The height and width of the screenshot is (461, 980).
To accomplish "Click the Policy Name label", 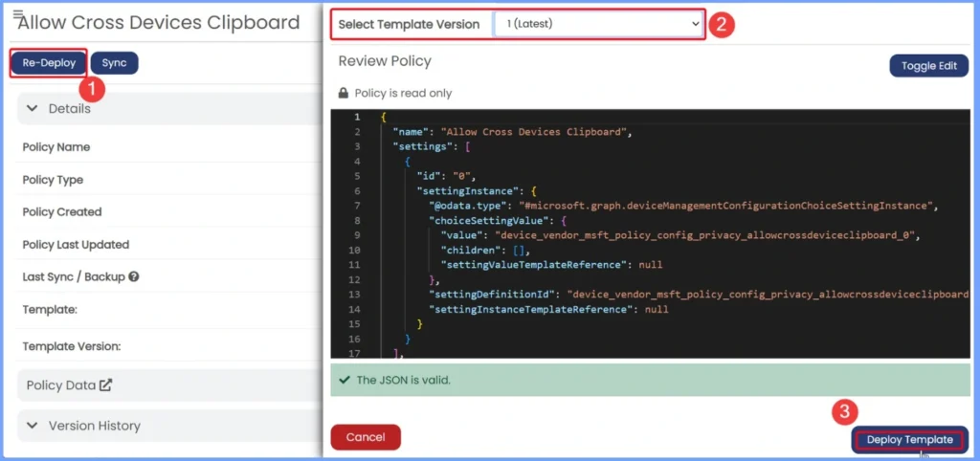I will click(x=56, y=147).
